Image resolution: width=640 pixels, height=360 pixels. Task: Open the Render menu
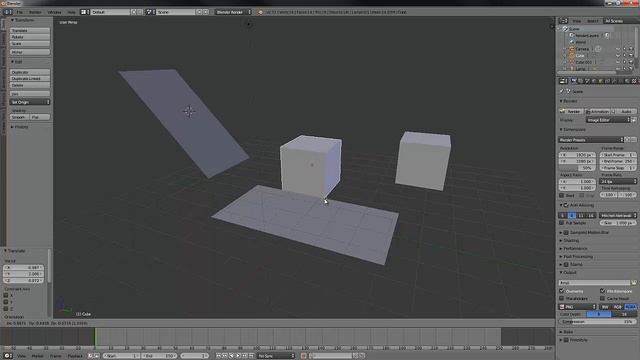tap(35, 12)
